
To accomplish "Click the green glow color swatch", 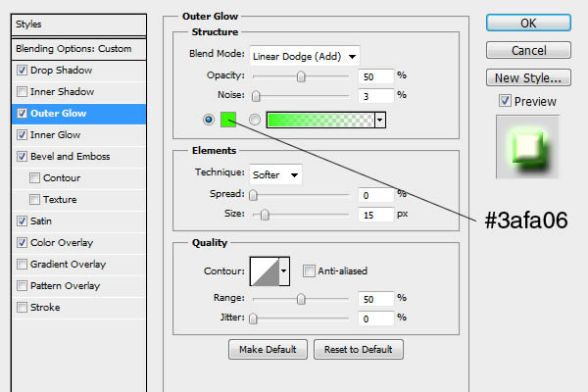I will [228, 120].
